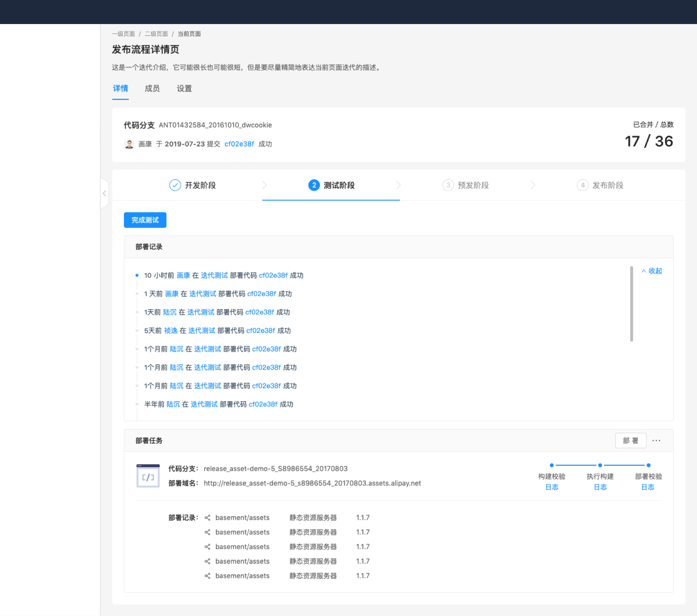Click the code window icon in 部署任务
Viewport: 697px width, 616px height.
148,476
